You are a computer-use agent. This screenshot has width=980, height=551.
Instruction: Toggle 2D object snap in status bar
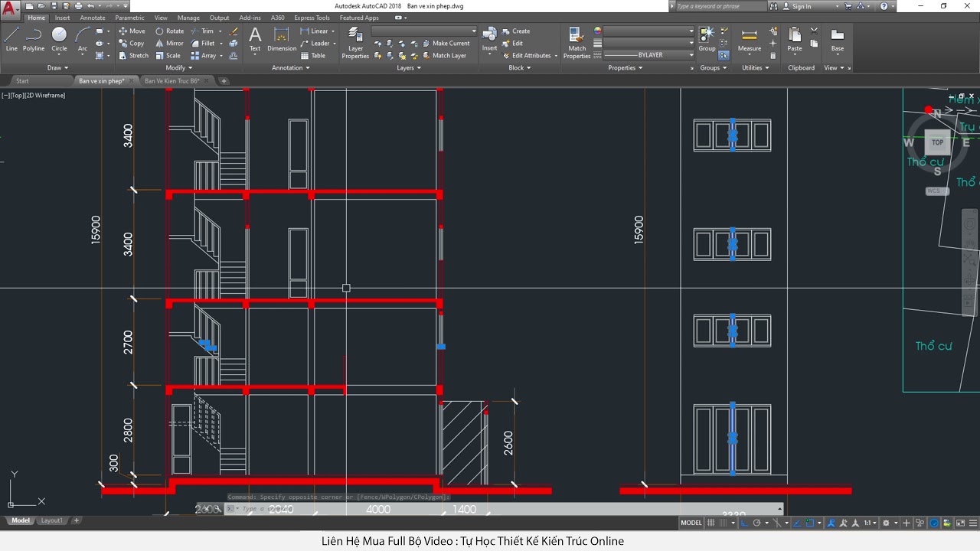tap(810, 523)
